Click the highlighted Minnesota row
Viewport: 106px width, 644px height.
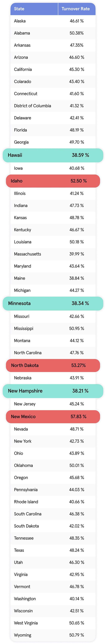53,303
